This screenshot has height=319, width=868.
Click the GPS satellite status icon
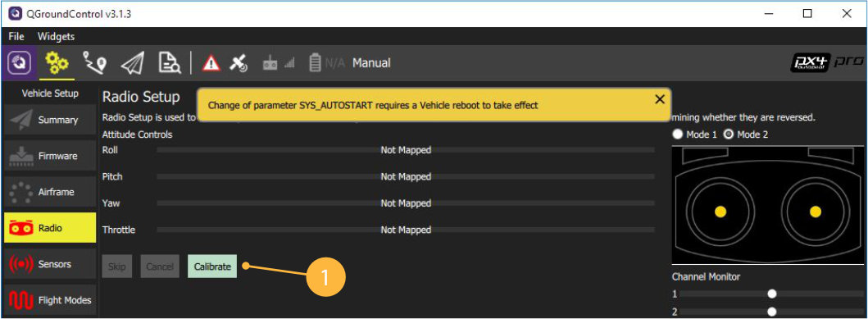click(x=239, y=63)
